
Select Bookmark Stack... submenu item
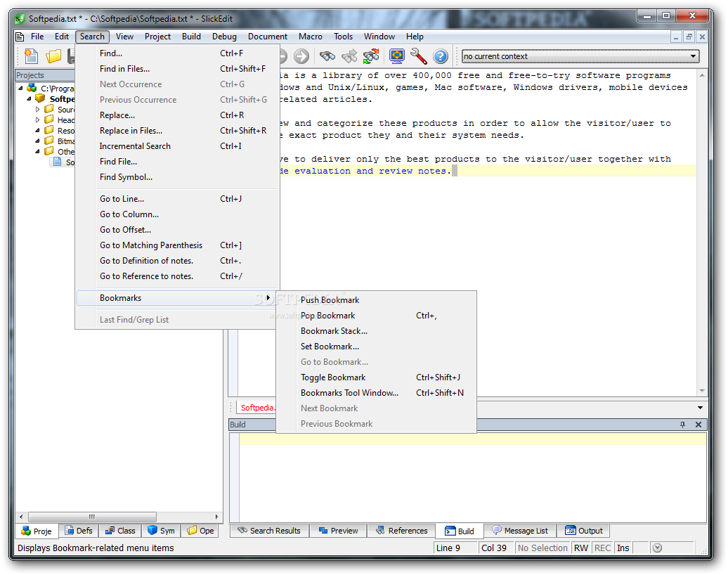[x=377, y=331]
